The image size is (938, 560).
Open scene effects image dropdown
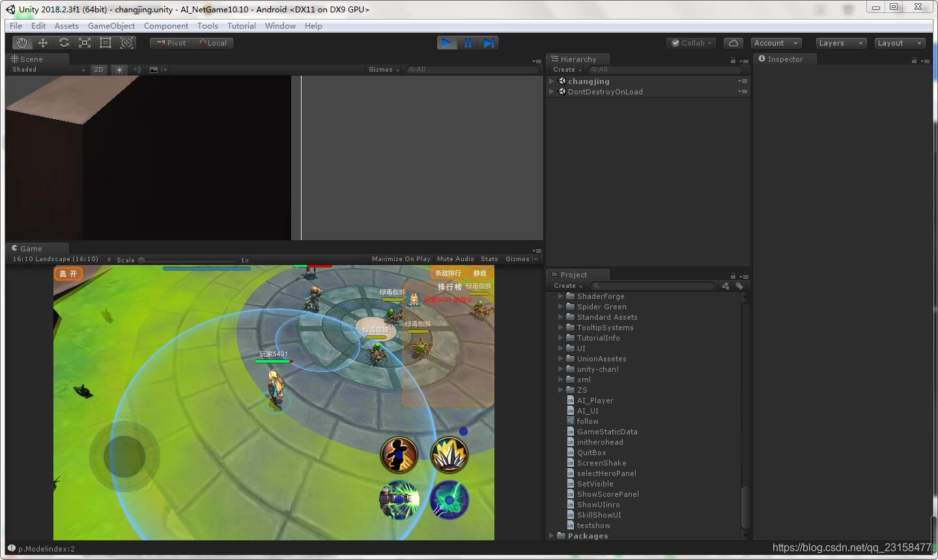[x=157, y=70]
